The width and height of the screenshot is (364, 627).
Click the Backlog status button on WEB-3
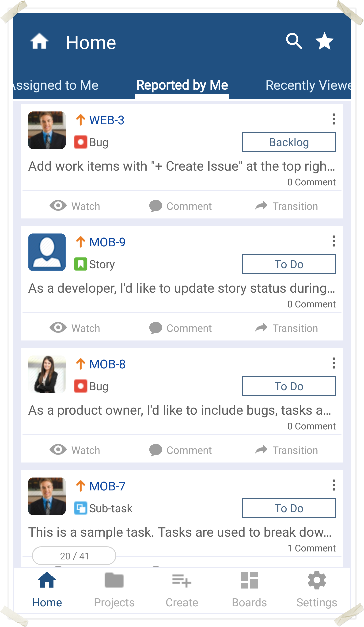pyautogui.click(x=289, y=142)
